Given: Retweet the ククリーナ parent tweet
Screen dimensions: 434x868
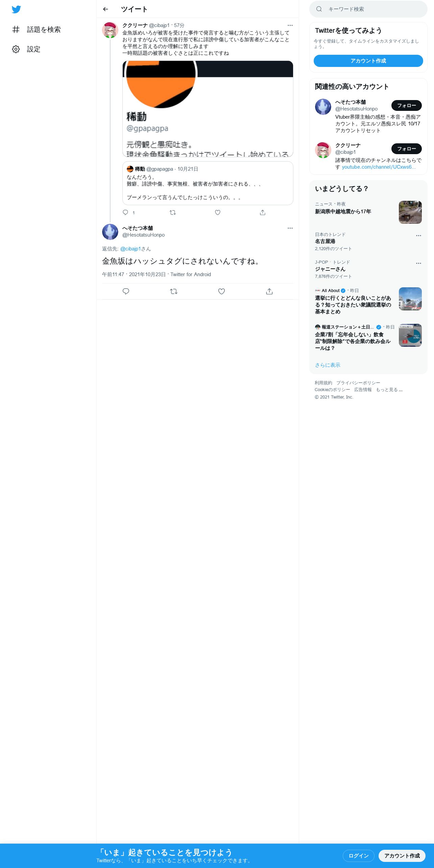Looking at the screenshot, I should click(x=173, y=213).
